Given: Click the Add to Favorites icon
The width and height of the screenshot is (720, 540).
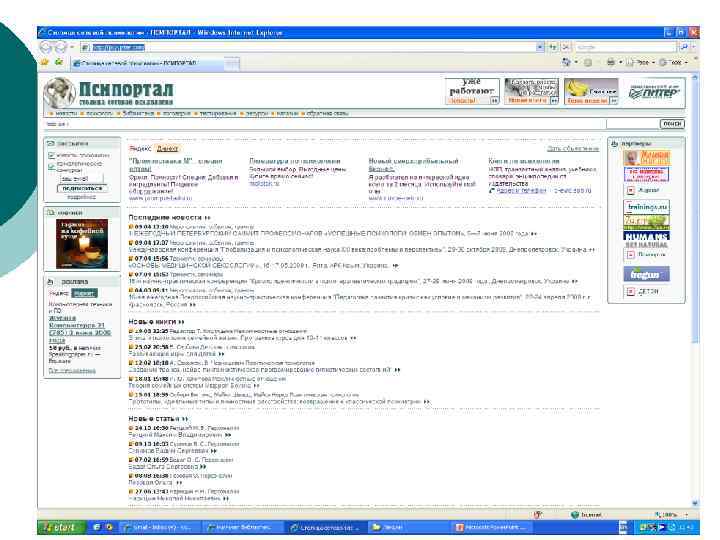Looking at the screenshot, I should [59, 62].
